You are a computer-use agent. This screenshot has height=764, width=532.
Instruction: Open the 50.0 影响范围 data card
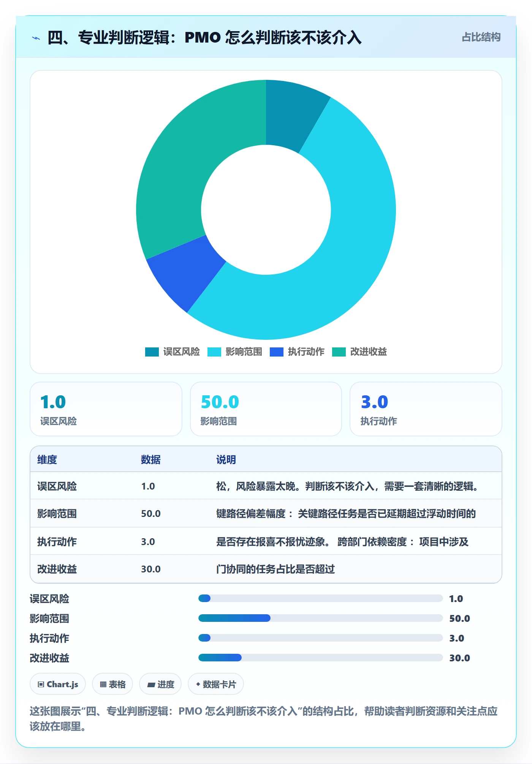tap(266, 409)
